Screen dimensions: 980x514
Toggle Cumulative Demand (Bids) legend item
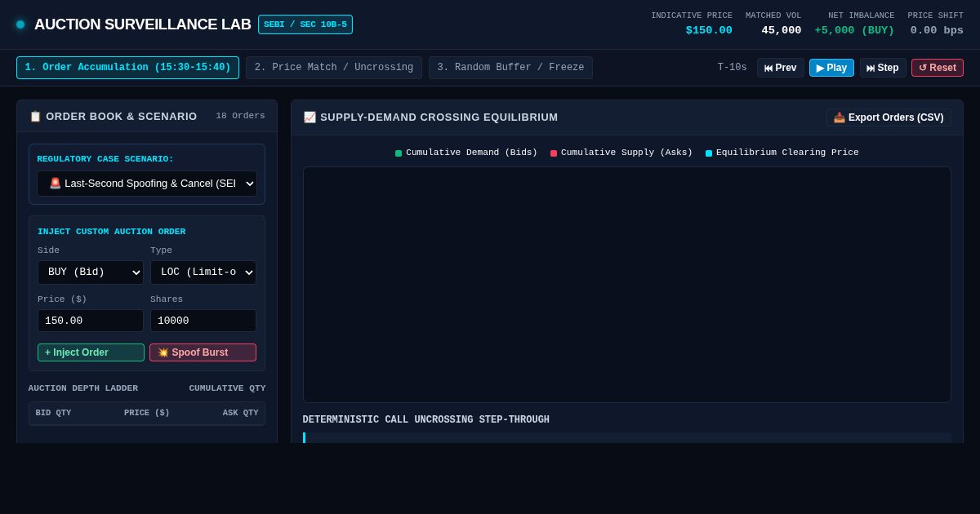click(x=466, y=153)
